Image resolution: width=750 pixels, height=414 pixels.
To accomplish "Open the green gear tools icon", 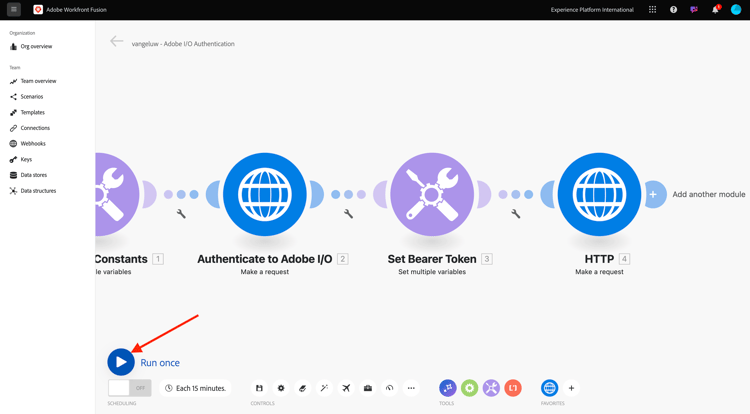I will tap(469, 388).
